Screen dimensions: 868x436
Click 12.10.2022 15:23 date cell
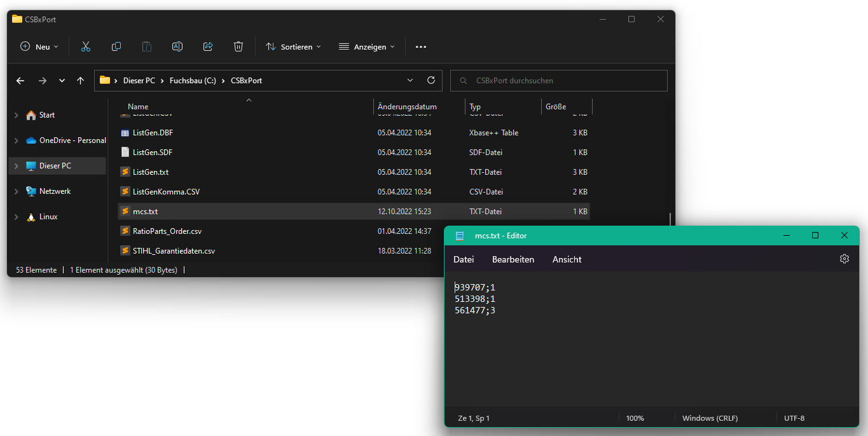click(x=404, y=211)
